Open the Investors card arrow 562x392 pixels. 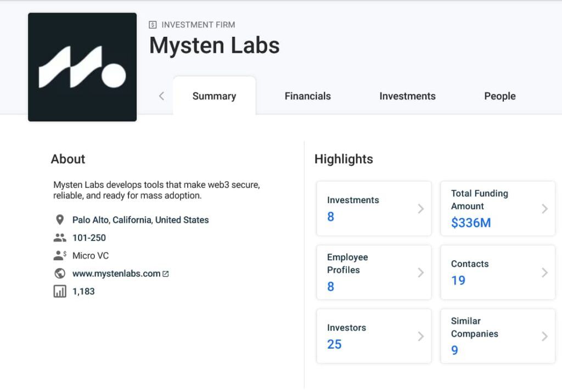pos(421,336)
